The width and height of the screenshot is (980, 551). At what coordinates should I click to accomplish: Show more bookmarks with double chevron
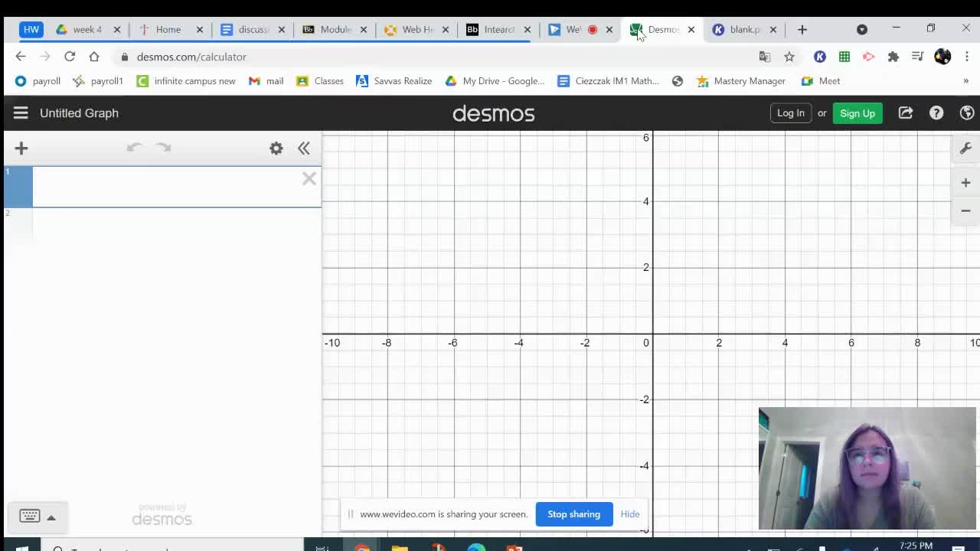(x=966, y=81)
